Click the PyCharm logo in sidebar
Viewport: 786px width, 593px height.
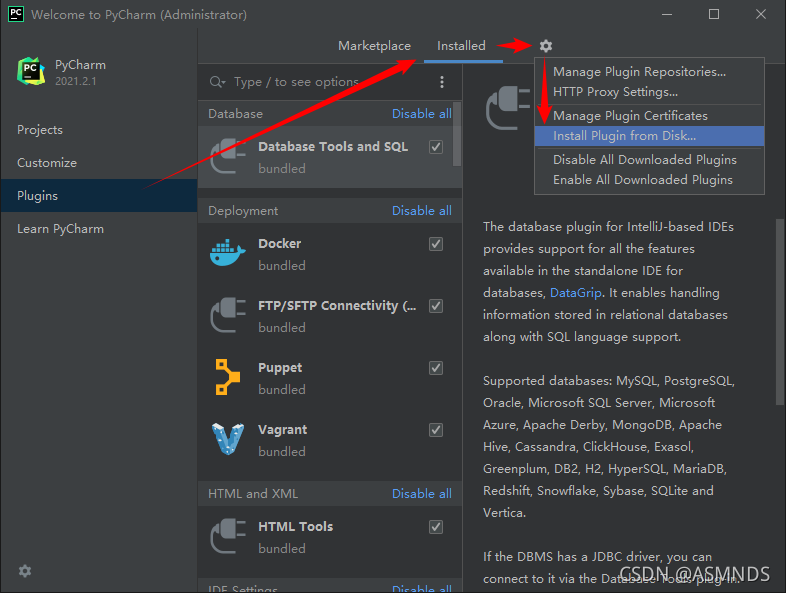pos(31,71)
